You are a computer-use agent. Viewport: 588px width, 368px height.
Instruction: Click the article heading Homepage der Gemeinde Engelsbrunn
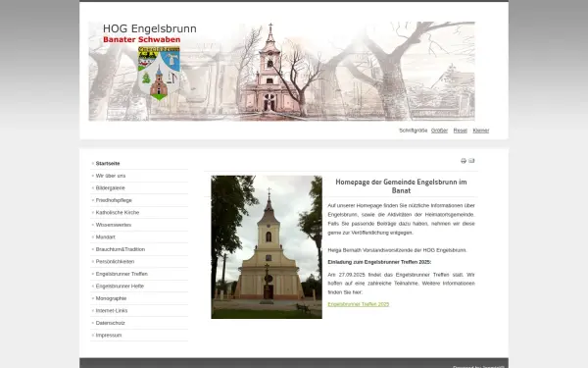tap(401, 185)
